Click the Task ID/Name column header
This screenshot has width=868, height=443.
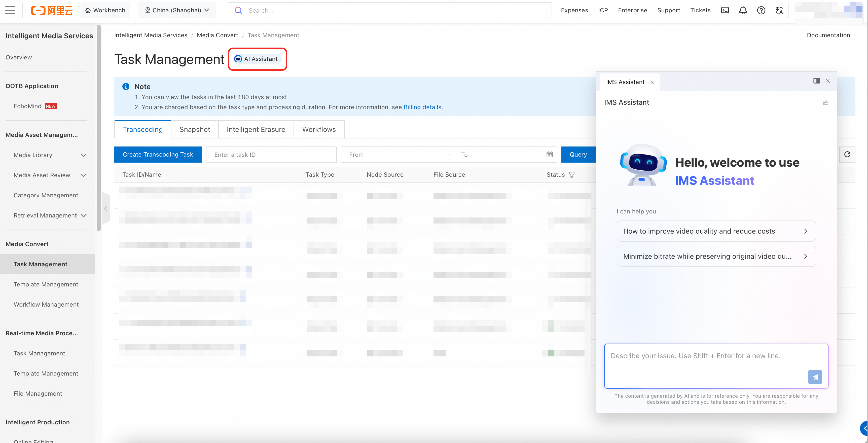click(141, 174)
